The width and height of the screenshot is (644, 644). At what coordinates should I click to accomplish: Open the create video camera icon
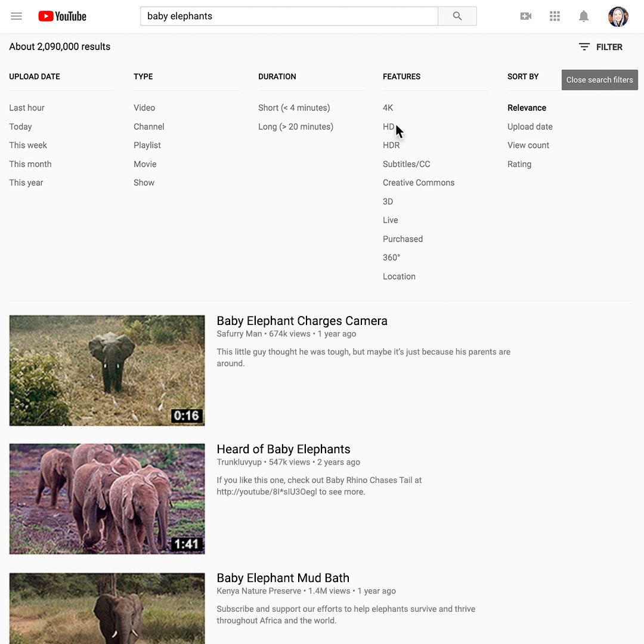tap(526, 16)
